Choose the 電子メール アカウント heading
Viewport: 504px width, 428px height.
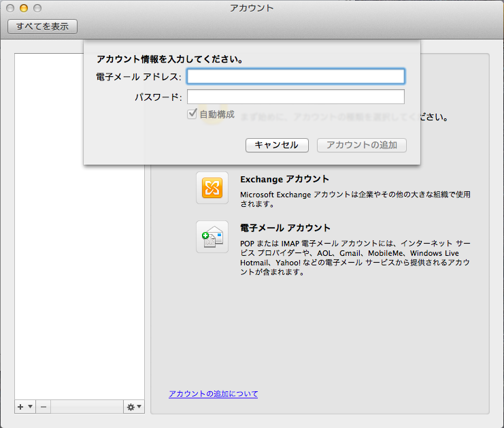[x=285, y=228]
